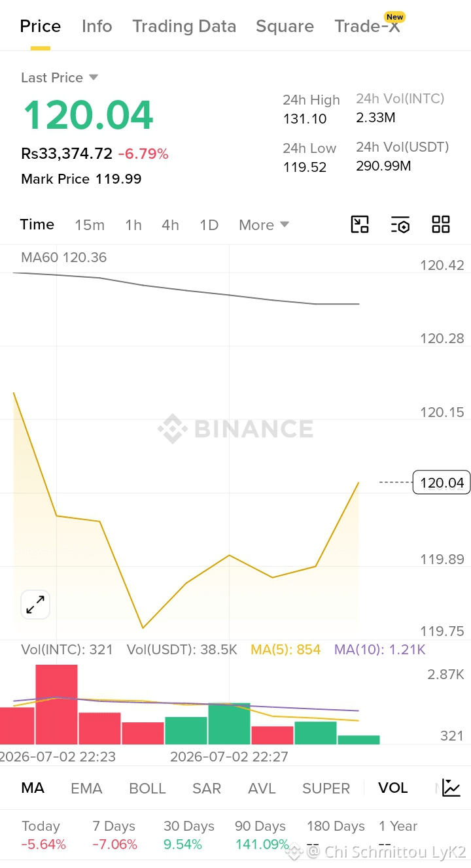Toggle the BOLL indicator

point(147,788)
